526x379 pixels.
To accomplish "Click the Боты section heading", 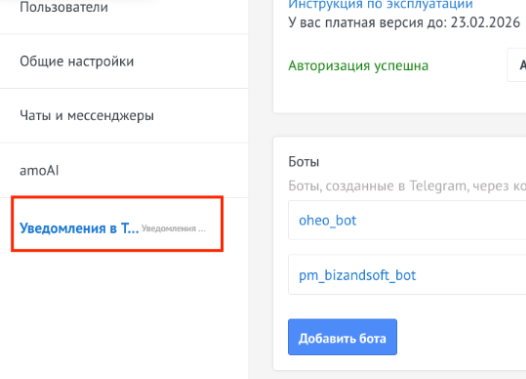I will (304, 162).
